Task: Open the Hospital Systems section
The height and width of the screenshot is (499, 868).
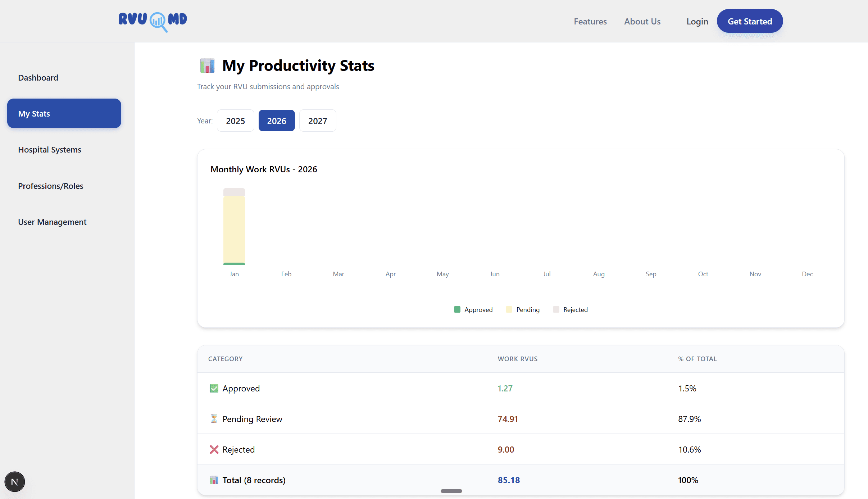Action: tap(49, 149)
